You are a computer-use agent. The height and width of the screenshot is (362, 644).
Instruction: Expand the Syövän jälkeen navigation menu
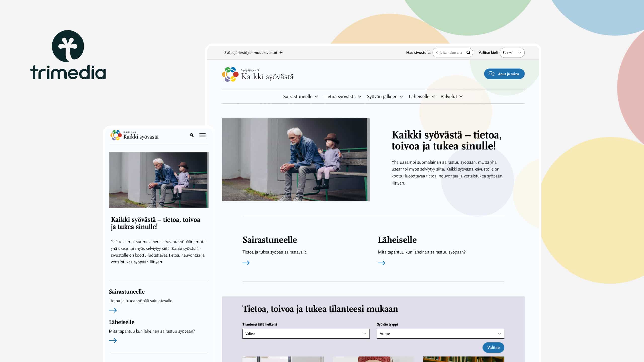click(x=385, y=96)
